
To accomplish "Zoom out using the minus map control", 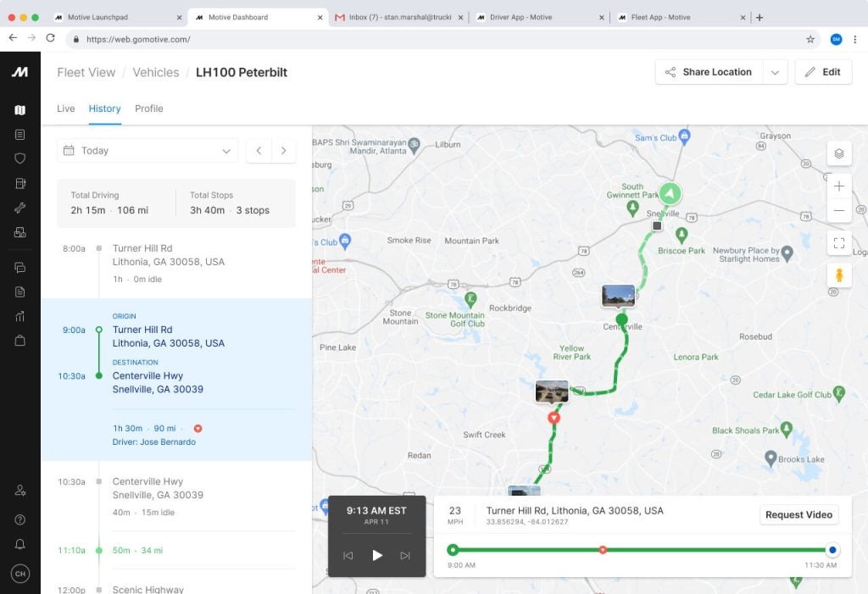I will [839, 209].
